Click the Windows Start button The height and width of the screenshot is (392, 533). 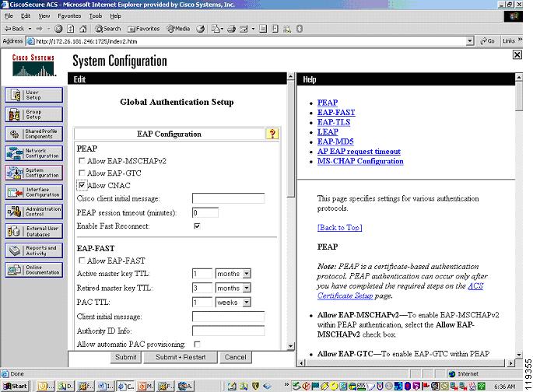point(16,386)
